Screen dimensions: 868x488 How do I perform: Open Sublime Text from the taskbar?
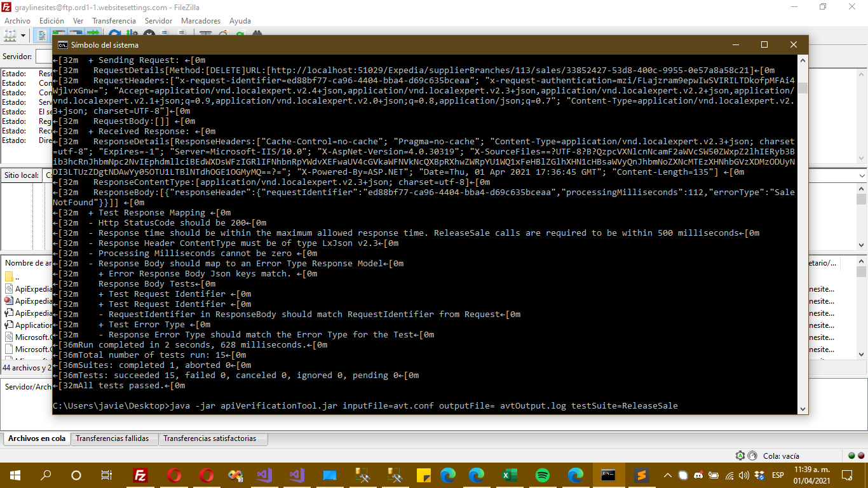tap(641, 475)
